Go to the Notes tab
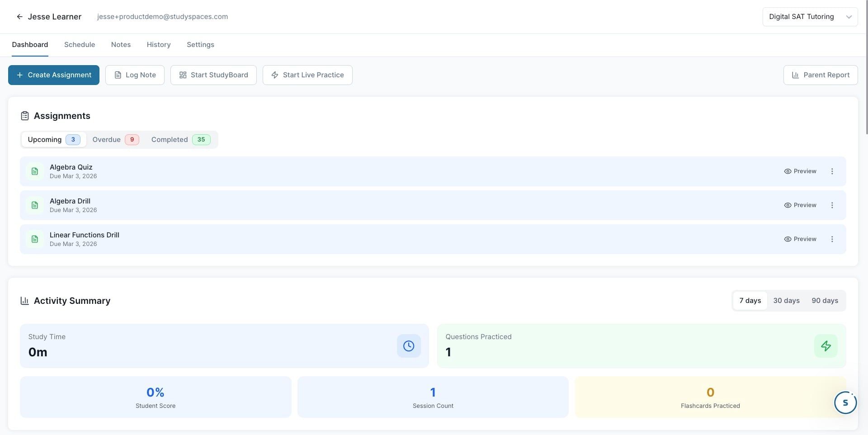Screen dimensions: 868x435 (121, 45)
